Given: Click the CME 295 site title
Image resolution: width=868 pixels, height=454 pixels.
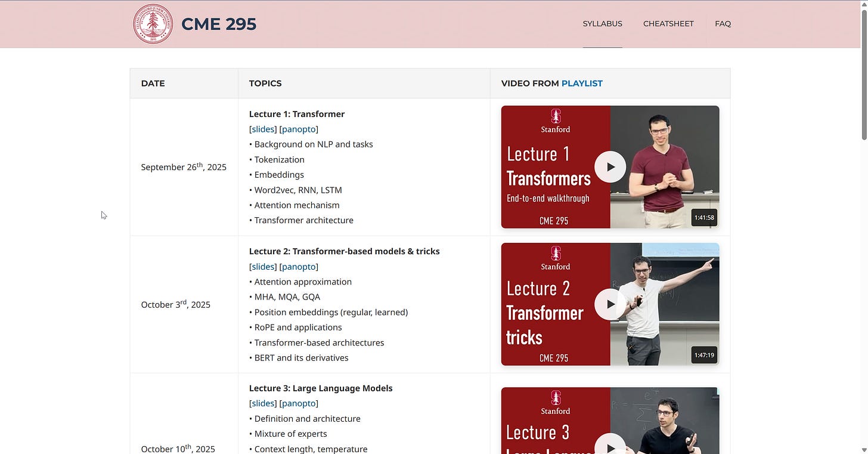Looking at the screenshot, I should click(219, 24).
